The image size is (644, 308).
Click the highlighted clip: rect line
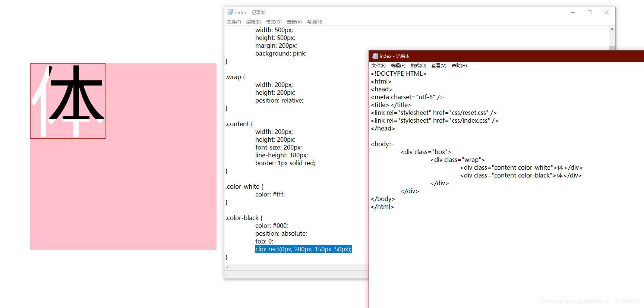click(x=303, y=249)
